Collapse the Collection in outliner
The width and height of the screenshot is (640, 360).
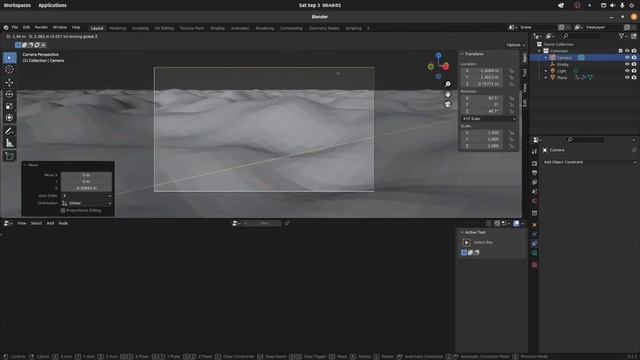pyautogui.click(x=540, y=51)
